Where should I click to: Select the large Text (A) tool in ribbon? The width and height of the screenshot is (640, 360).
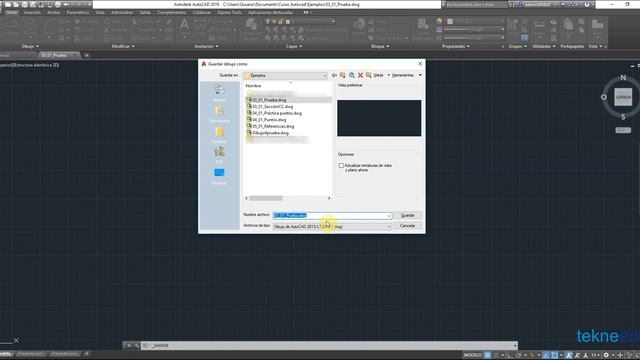click(x=184, y=24)
